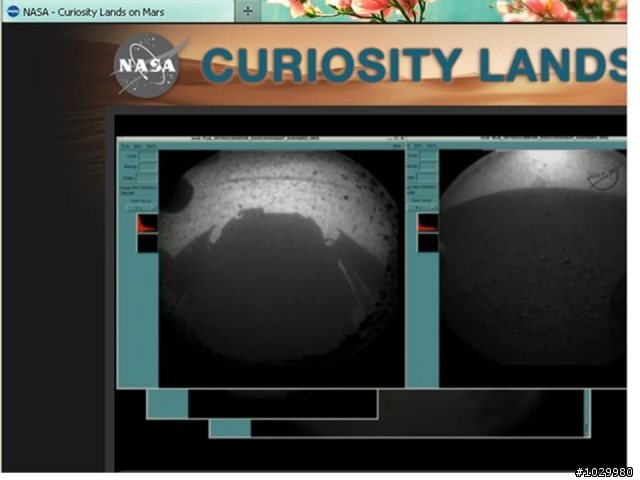This screenshot has height=480, width=640.
Task: Click the dark preview thumbnail in the right viewer
Action: (428, 243)
